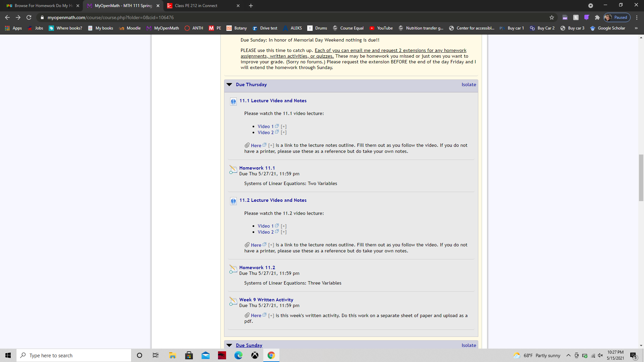Reload the MyOpenMath page

29,17
